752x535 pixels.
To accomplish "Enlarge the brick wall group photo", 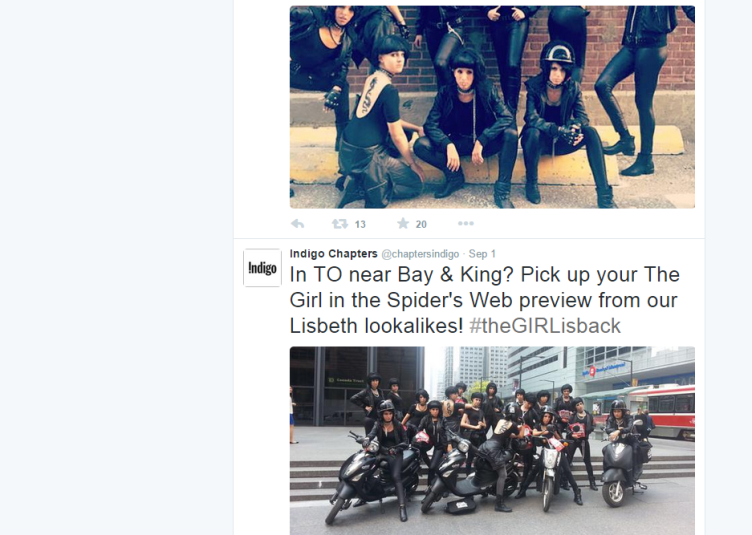I will tap(492, 107).
